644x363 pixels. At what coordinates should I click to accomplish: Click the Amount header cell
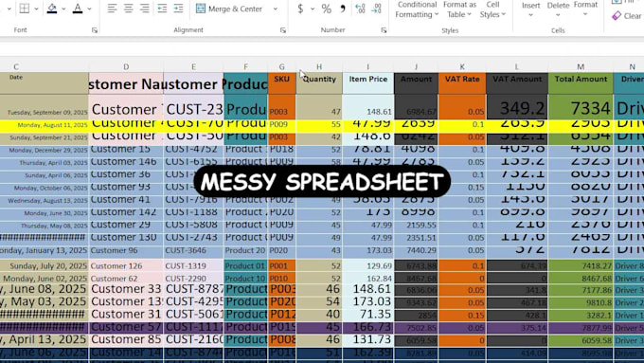[416, 83]
